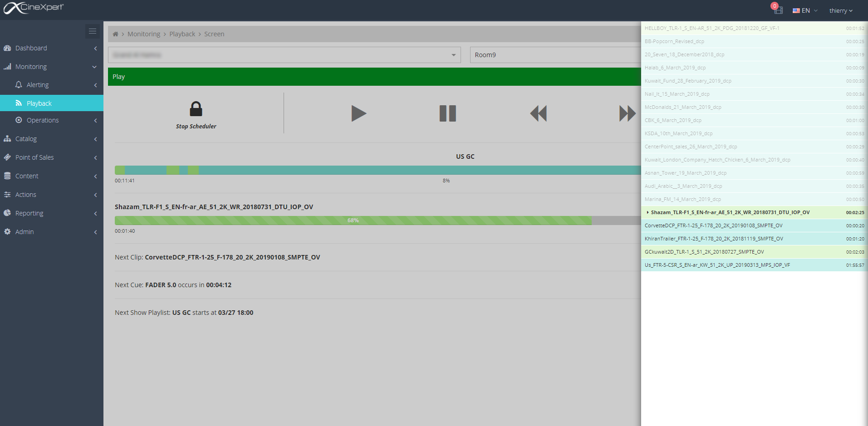Pause the current playback

pyautogui.click(x=448, y=113)
